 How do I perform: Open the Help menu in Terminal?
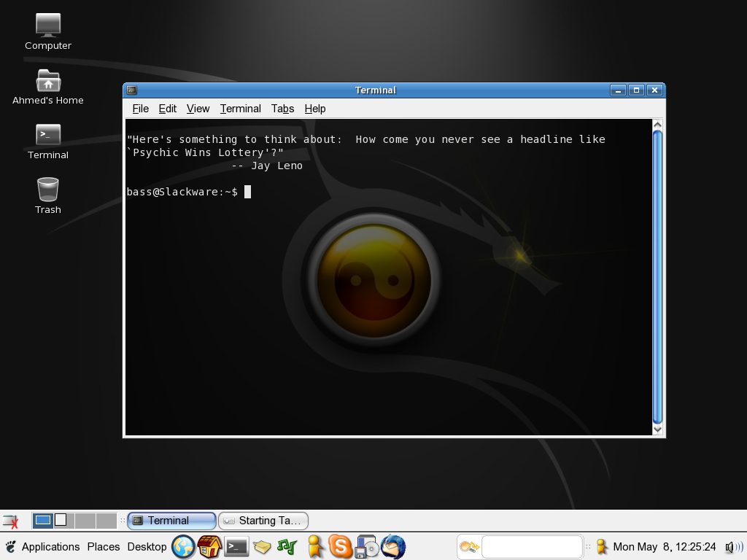pos(315,109)
